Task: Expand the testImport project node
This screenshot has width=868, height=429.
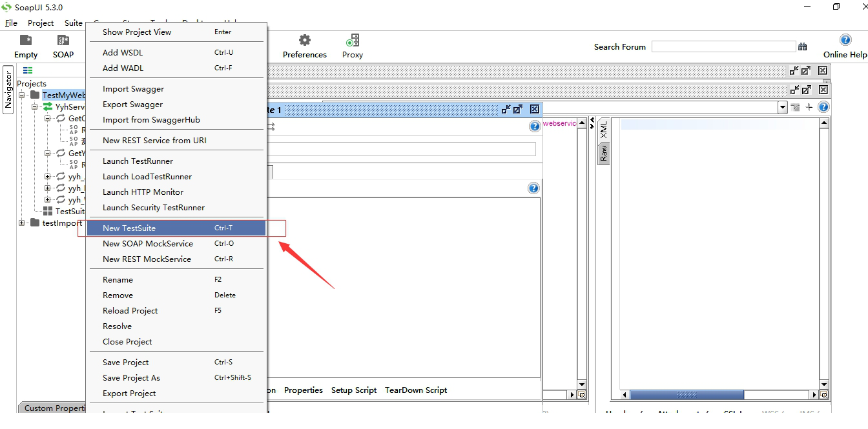Action: (x=21, y=223)
